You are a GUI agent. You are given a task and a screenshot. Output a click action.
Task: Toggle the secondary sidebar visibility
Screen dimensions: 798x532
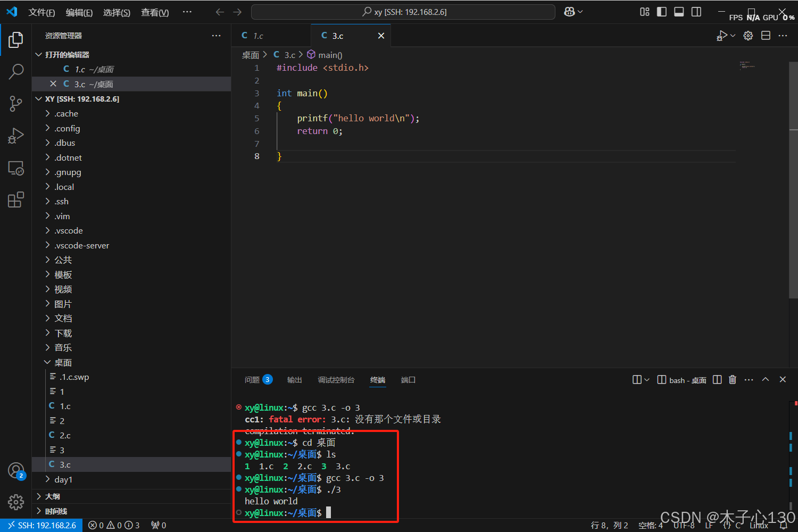(696, 12)
